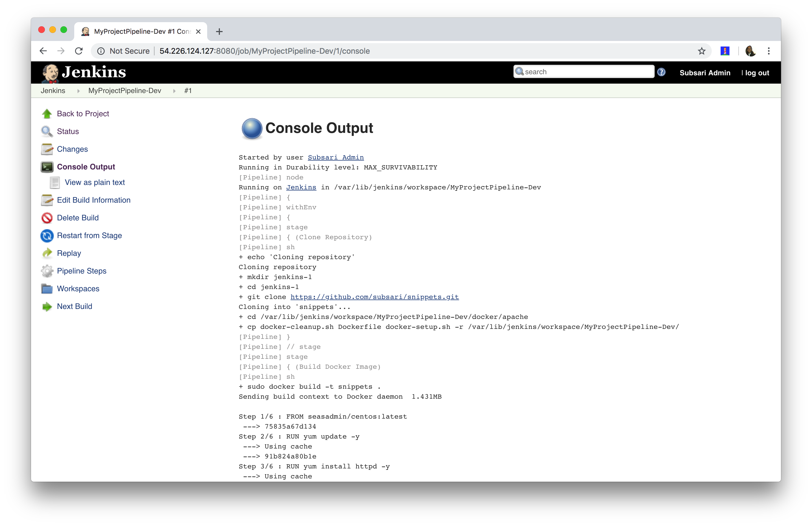Open View as plain text
The width and height of the screenshot is (812, 526).
click(94, 182)
